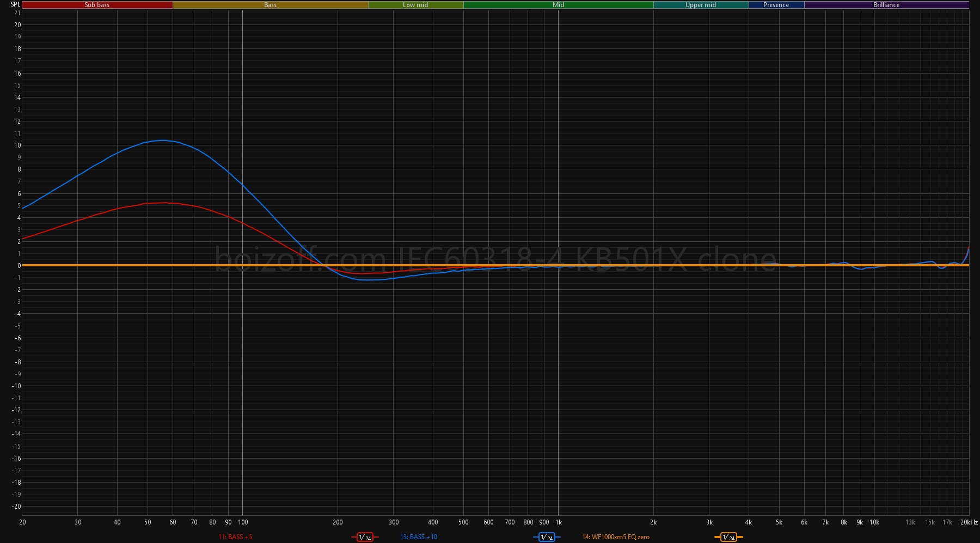Select the Upper mid band header
The height and width of the screenshot is (543, 980).
pyautogui.click(x=700, y=5)
